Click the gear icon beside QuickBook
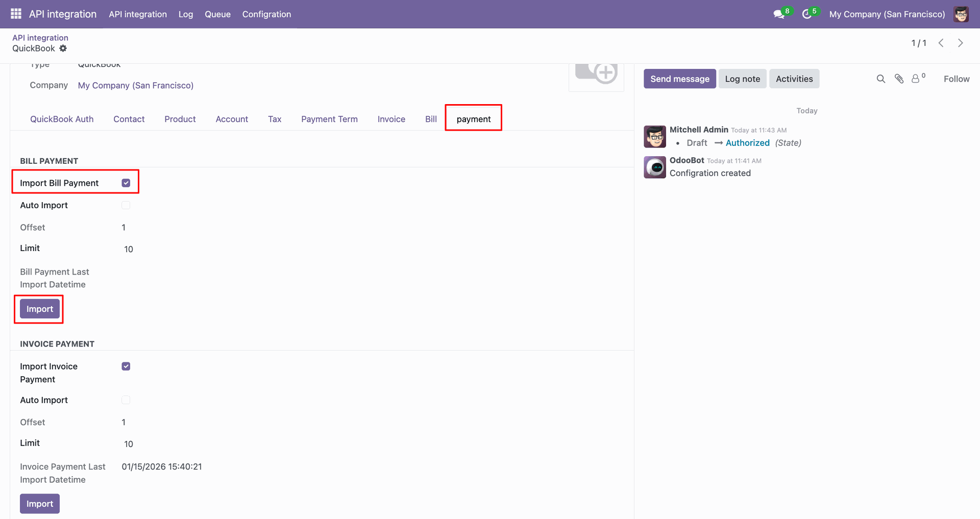Viewport: 980px width, 519px height. [x=63, y=48]
